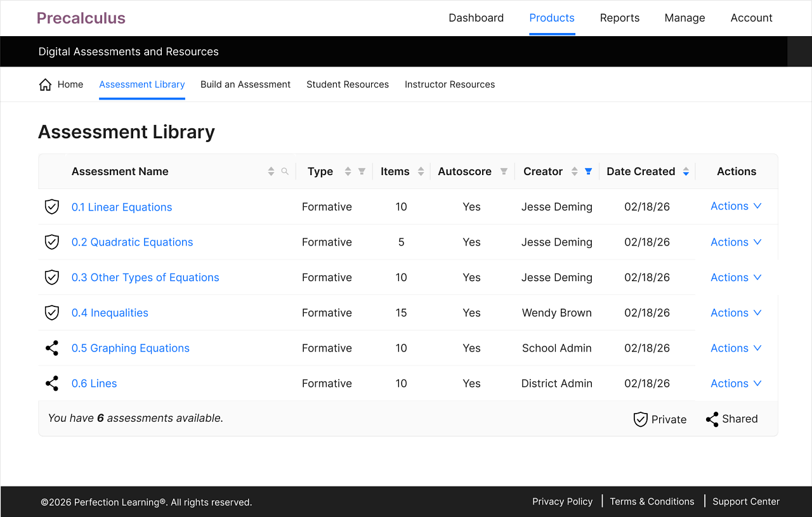Open the filter on the Creator column
Screen dimensions: 812x517
(588, 171)
